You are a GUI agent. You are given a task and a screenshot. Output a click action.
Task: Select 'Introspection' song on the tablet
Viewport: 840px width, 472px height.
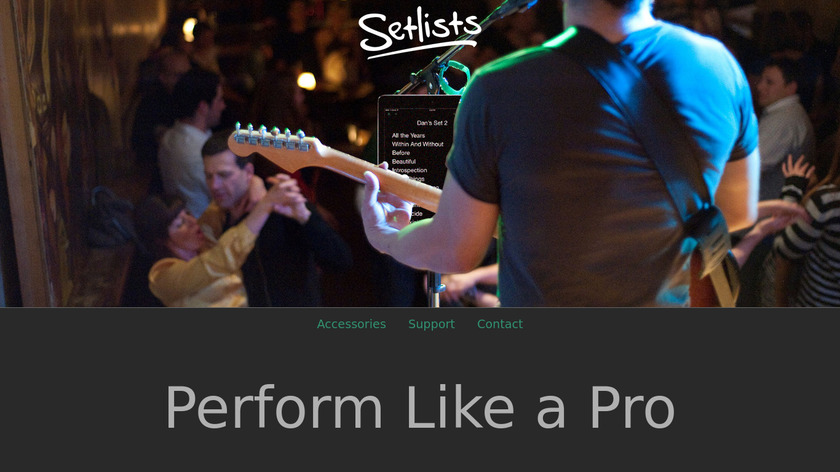409,170
